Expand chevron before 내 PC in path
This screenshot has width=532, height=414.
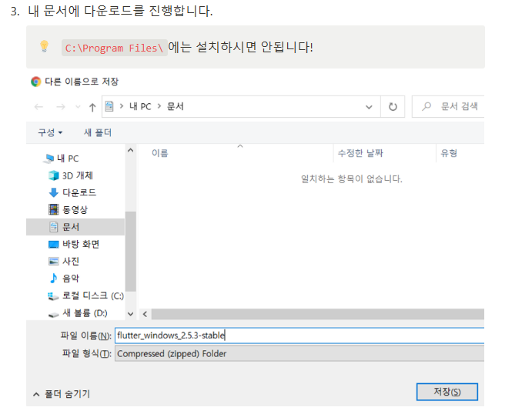point(122,106)
